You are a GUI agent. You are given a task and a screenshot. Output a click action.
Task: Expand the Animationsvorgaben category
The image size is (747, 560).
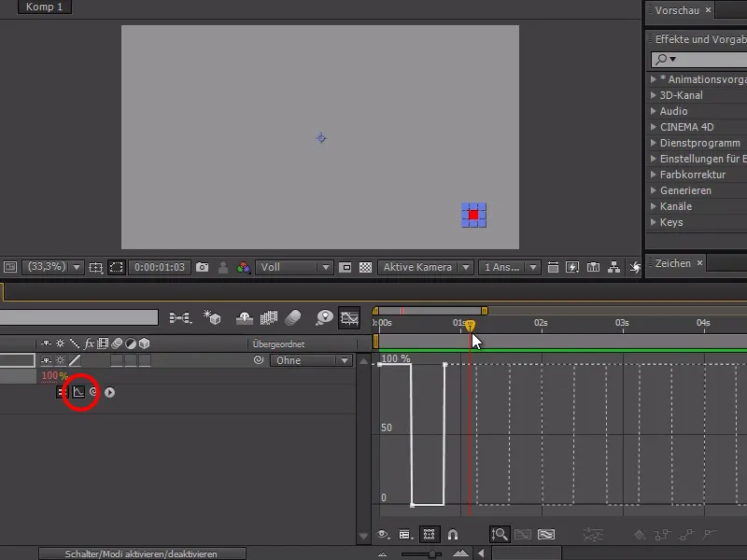pos(654,79)
